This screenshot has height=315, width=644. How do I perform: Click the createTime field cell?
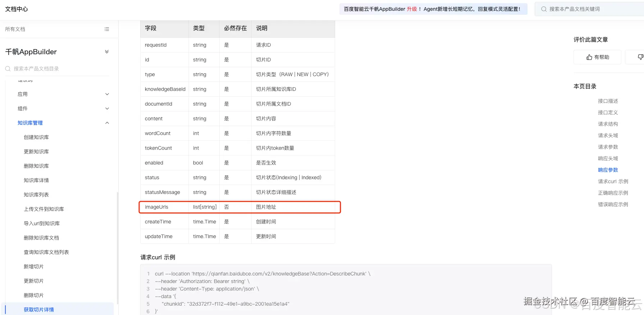point(164,222)
